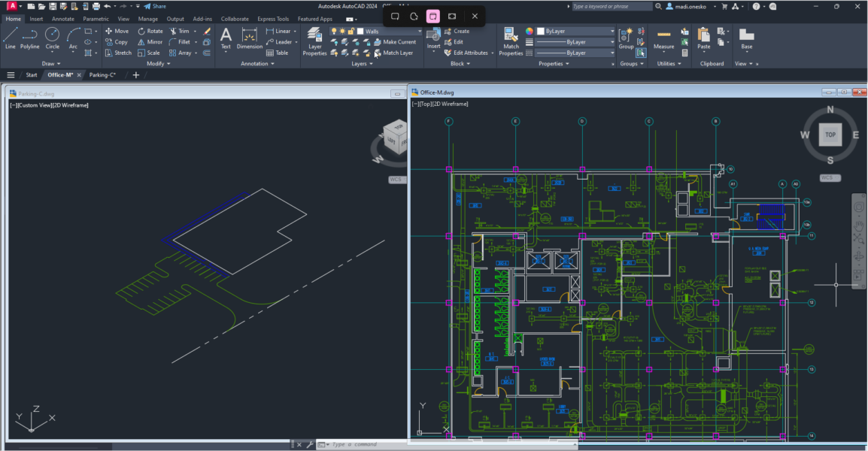Open the Quick Calculator icon
868x451 pixels.
[684, 53]
